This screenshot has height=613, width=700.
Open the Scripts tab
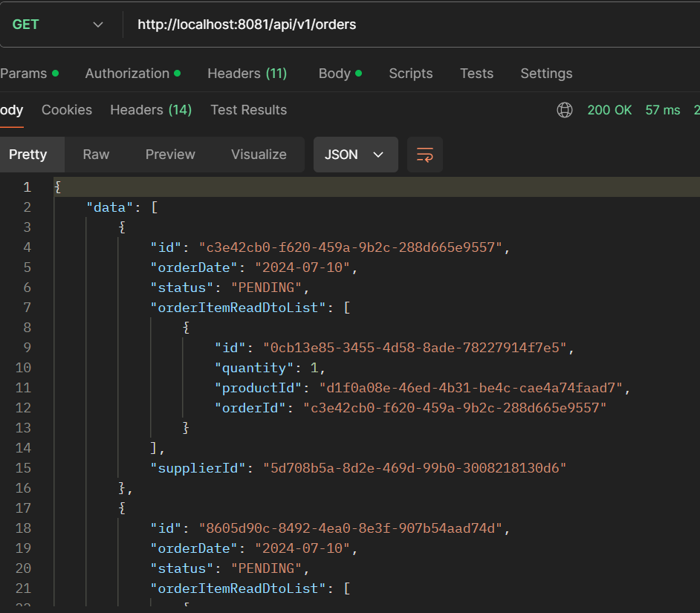pos(411,74)
